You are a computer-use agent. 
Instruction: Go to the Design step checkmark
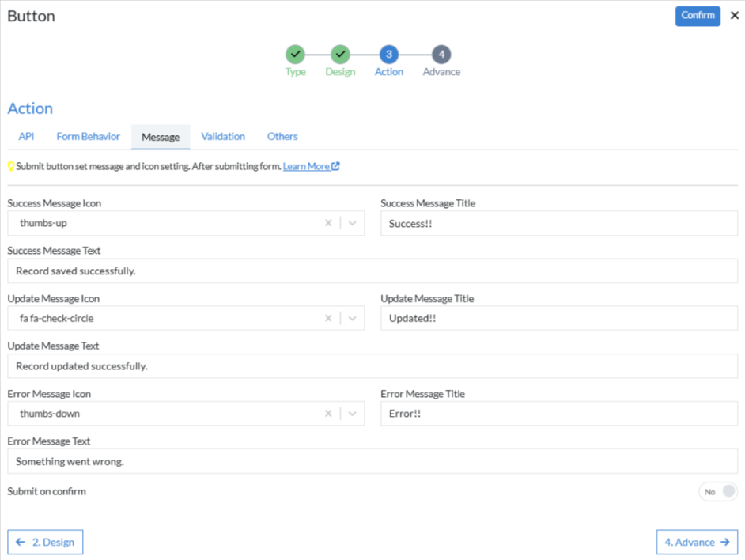340,55
